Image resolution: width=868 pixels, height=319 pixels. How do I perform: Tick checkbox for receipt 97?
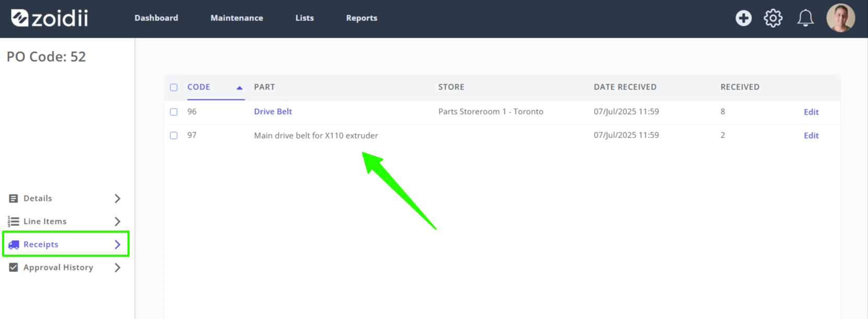pyautogui.click(x=173, y=135)
